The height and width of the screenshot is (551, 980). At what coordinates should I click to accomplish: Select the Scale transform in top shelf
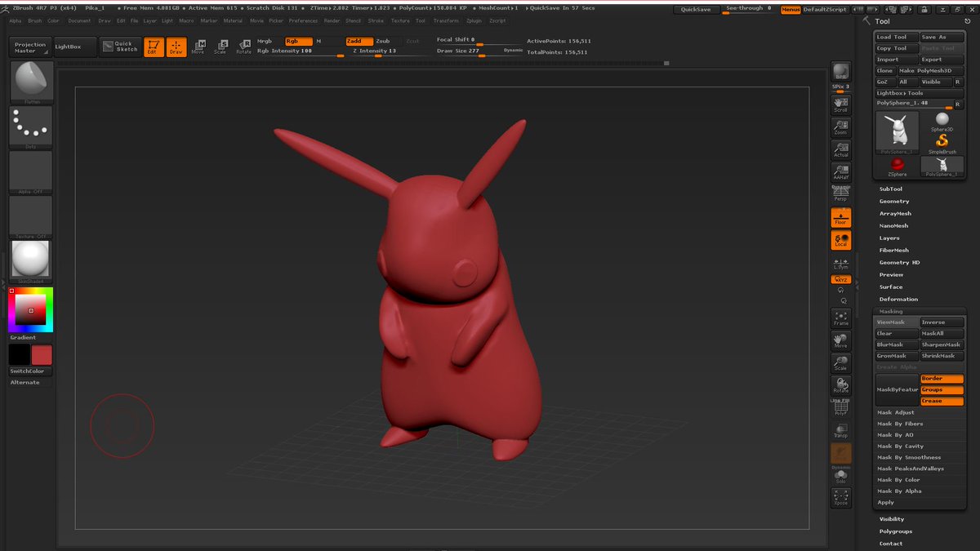[x=220, y=47]
